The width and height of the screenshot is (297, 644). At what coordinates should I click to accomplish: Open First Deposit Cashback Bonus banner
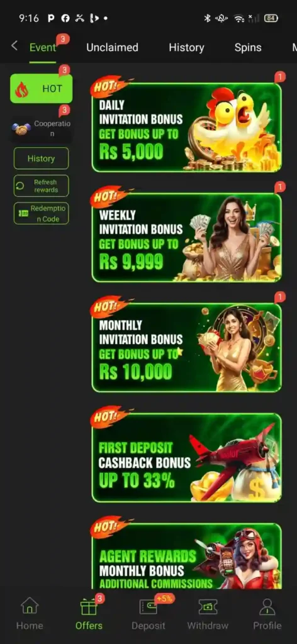[x=186, y=458]
